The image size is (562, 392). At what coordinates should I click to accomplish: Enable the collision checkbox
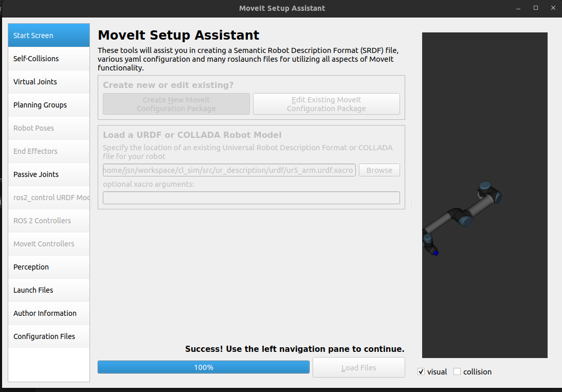pos(457,372)
